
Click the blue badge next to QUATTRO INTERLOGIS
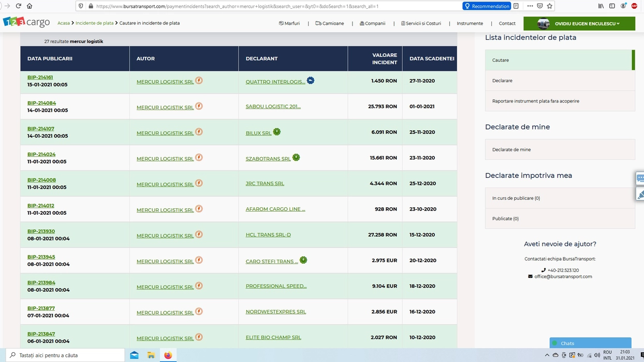pos(311,80)
